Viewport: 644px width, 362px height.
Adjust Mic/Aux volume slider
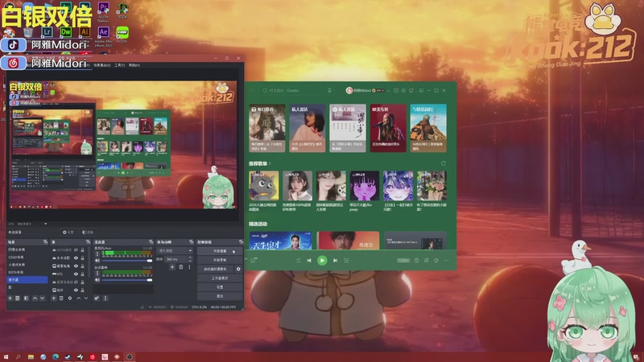127,261
